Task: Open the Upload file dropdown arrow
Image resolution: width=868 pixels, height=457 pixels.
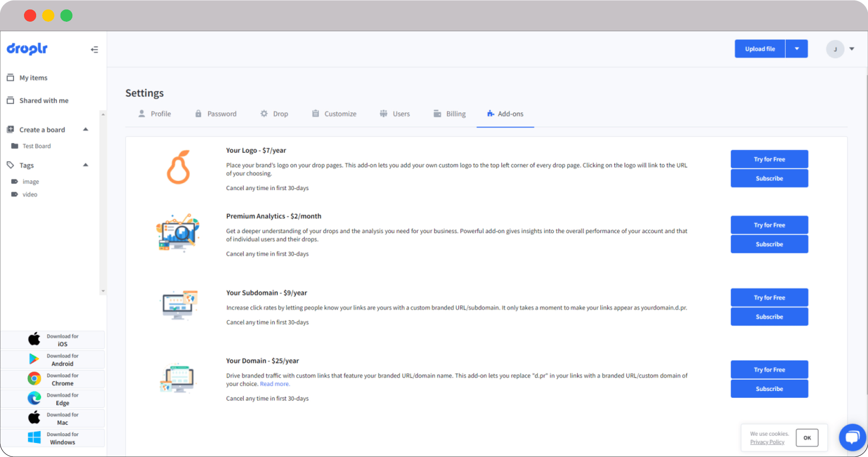Action: click(797, 49)
